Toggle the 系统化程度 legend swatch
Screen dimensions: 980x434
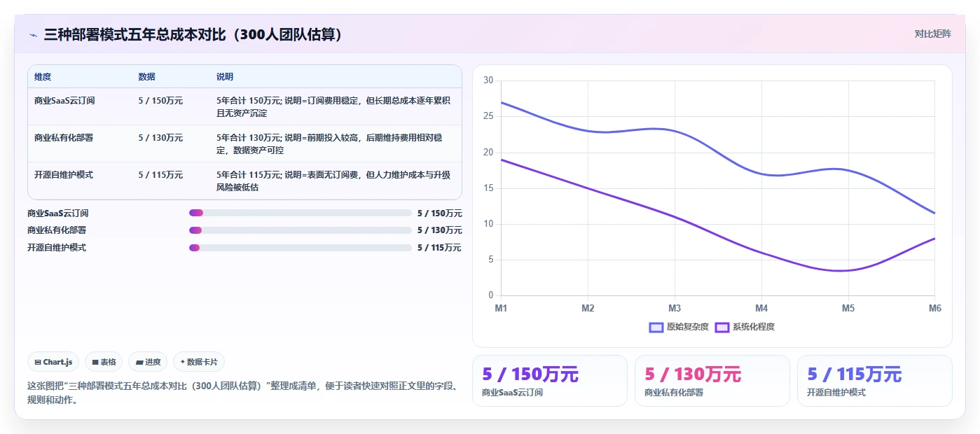click(722, 327)
